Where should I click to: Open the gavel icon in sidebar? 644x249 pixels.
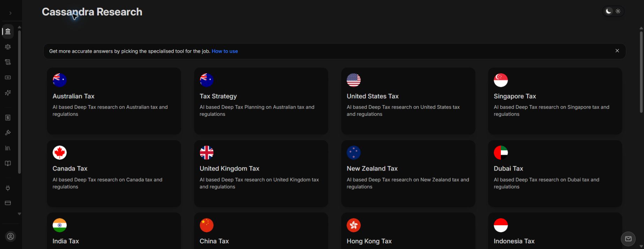pyautogui.click(x=8, y=133)
